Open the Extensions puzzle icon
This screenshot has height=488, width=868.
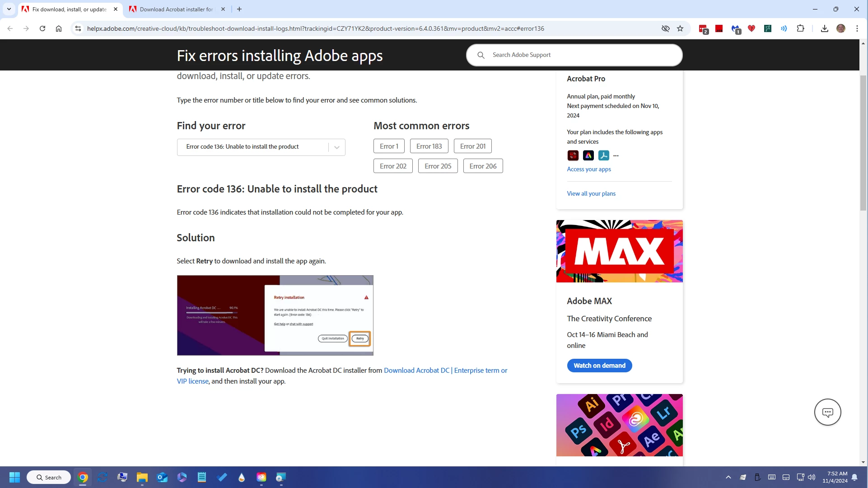(x=800, y=28)
